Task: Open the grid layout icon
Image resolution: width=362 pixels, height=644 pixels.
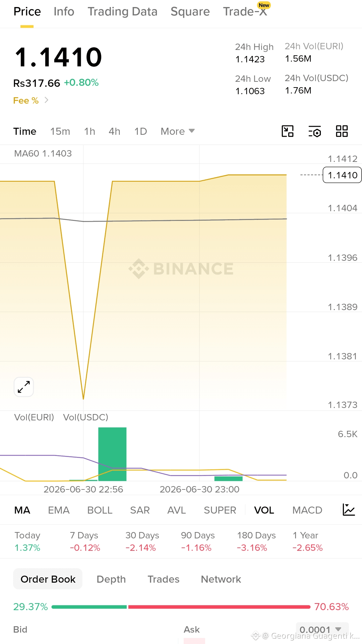Action: point(342,131)
